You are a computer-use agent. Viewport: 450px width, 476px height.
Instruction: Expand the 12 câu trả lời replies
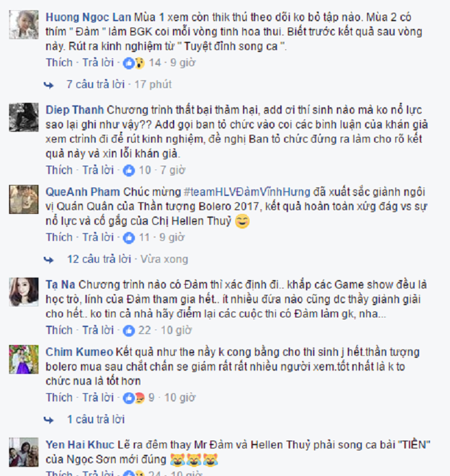point(99,260)
